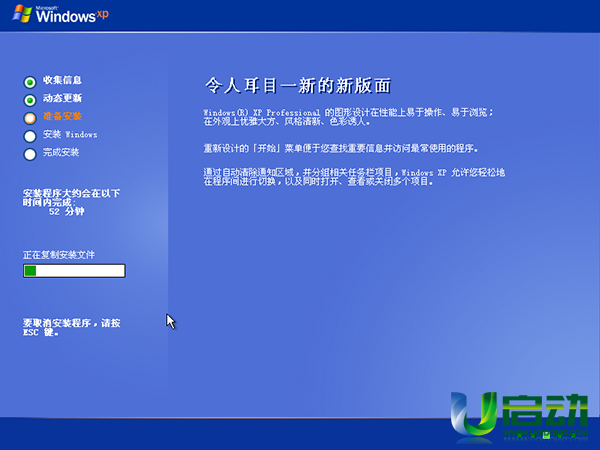Click the 重新设计的「开始」菜单 sentence

coord(341,148)
